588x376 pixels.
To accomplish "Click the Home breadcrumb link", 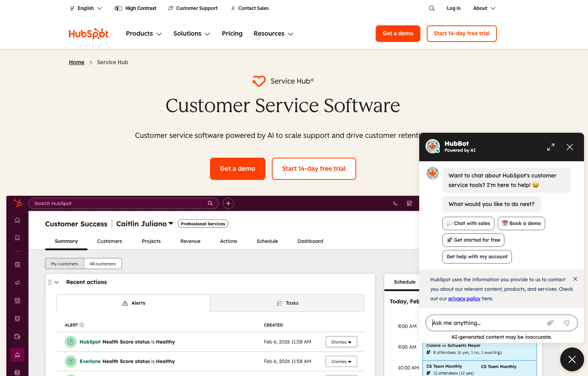I will (x=76, y=62).
